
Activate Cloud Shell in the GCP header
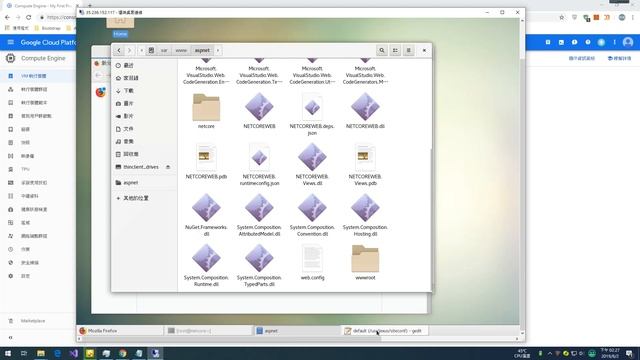[x=561, y=42]
